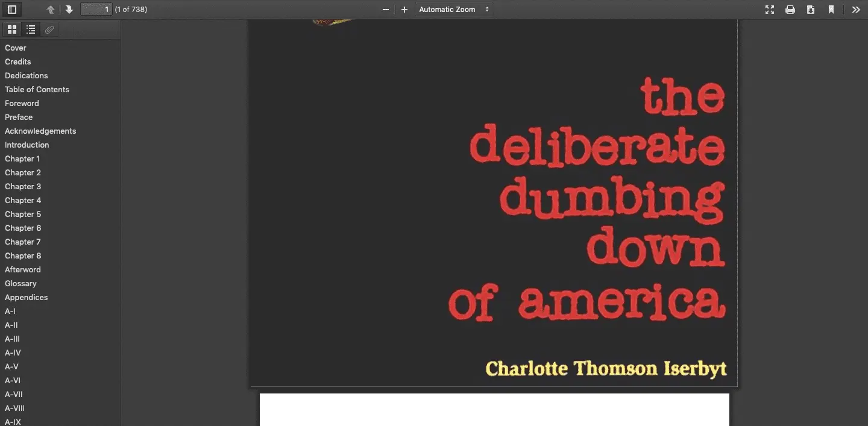Viewport: 868px width, 426px height.
Task: Show attachments view in sidebar
Action: [49, 30]
